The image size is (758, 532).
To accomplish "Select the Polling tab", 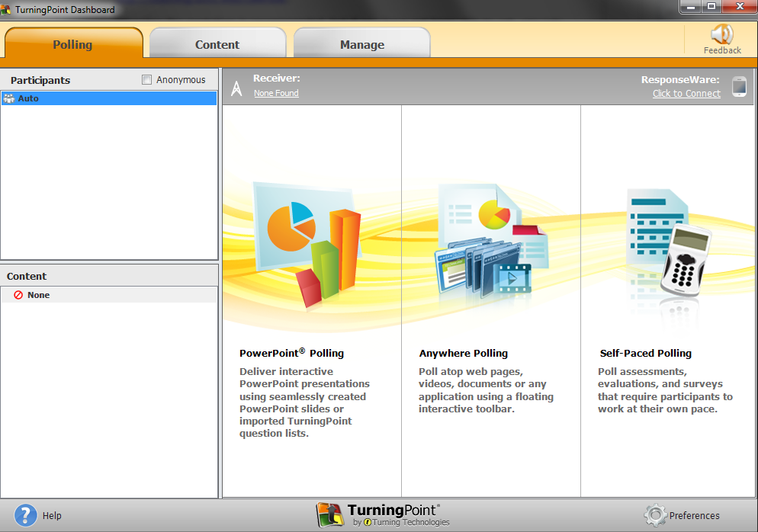I will point(73,45).
